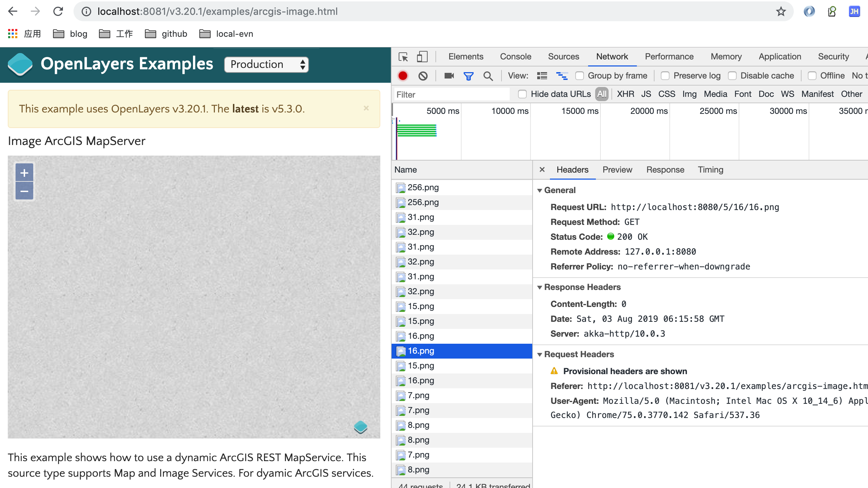Image resolution: width=868 pixels, height=488 pixels.
Task: Open the Timing tab of request details
Action: (710, 170)
